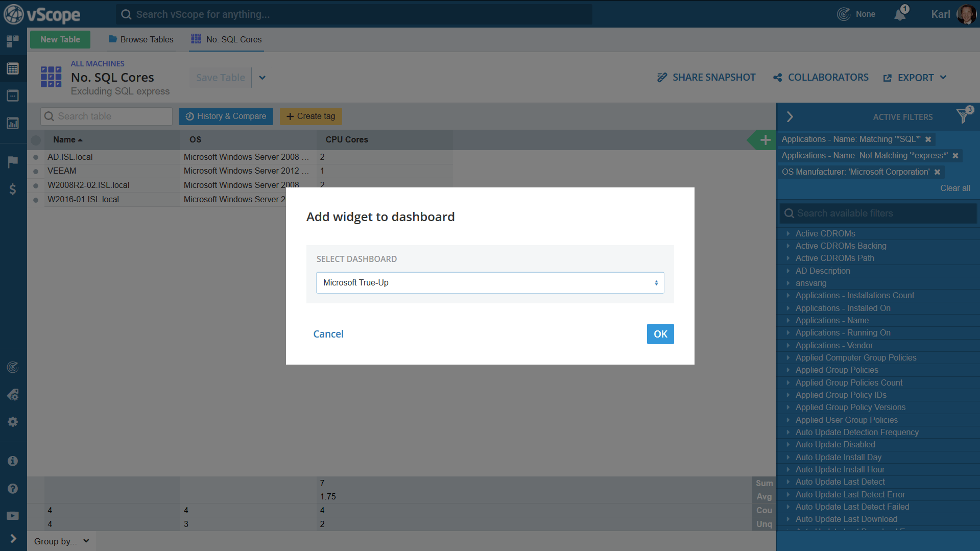
Task: Click the vScope logo
Action: click(42, 14)
